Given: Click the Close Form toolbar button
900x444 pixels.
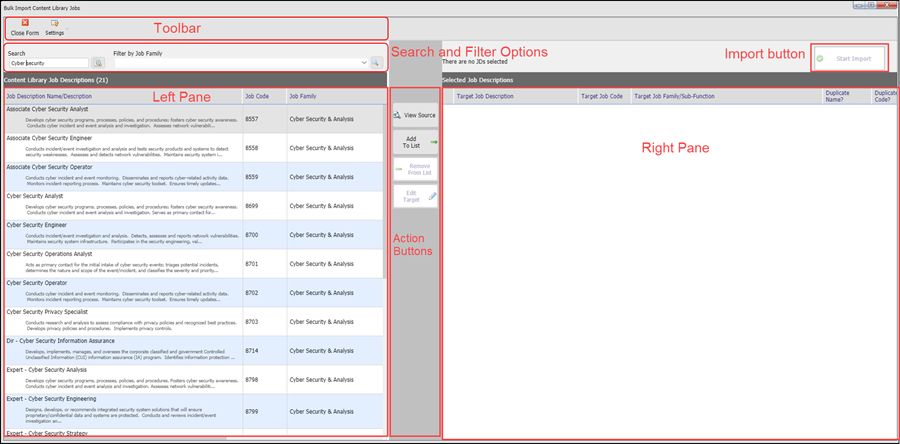Looking at the screenshot, I should click(x=25, y=28).
